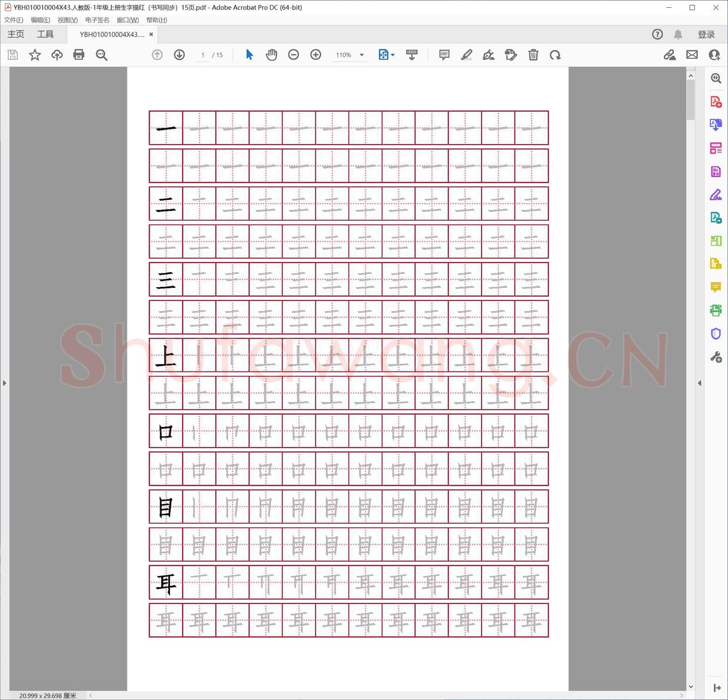The width and height of the screenshot is (728, 700).
Task: Open the zoom level dropdown
Action: (x=362, y=55)
